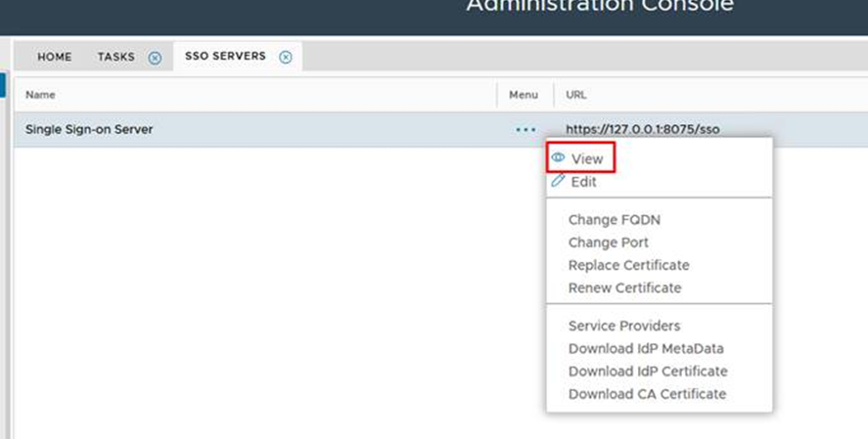Select the SSO SERVERS tab
Image resolution: width=868 pixels, height=439 pixels.
[x=225, y=57]
